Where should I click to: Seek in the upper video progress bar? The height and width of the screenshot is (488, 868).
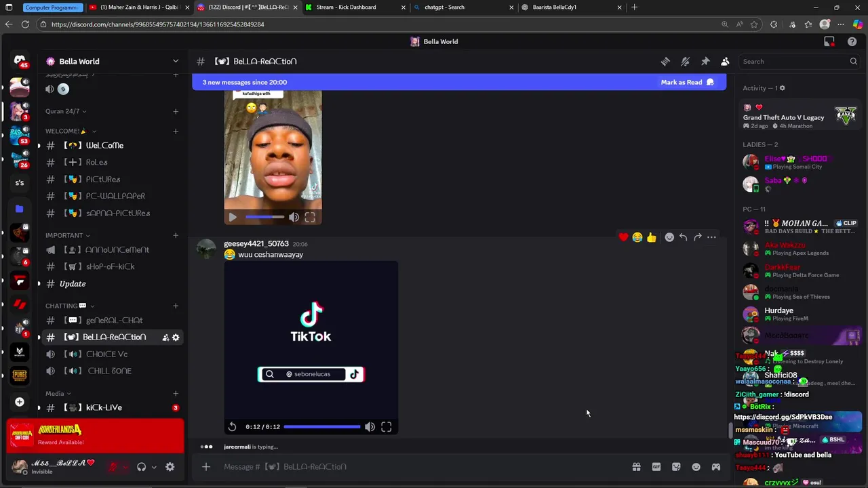tap(264, 218)
